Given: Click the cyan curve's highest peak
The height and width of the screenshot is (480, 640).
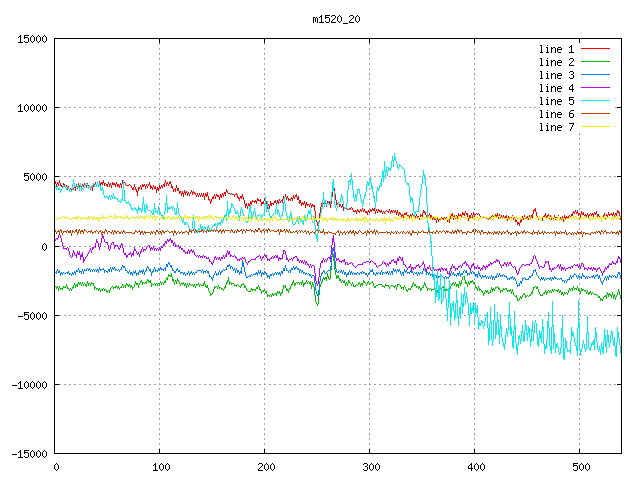Looking at the screenshot, I should [394, 154].
